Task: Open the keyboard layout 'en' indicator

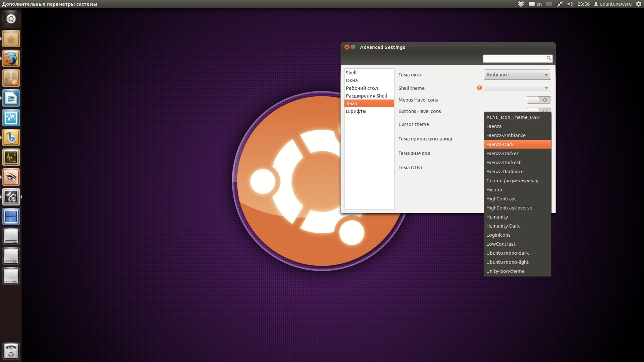Action: pyautogui.click(x=535, y=4)
